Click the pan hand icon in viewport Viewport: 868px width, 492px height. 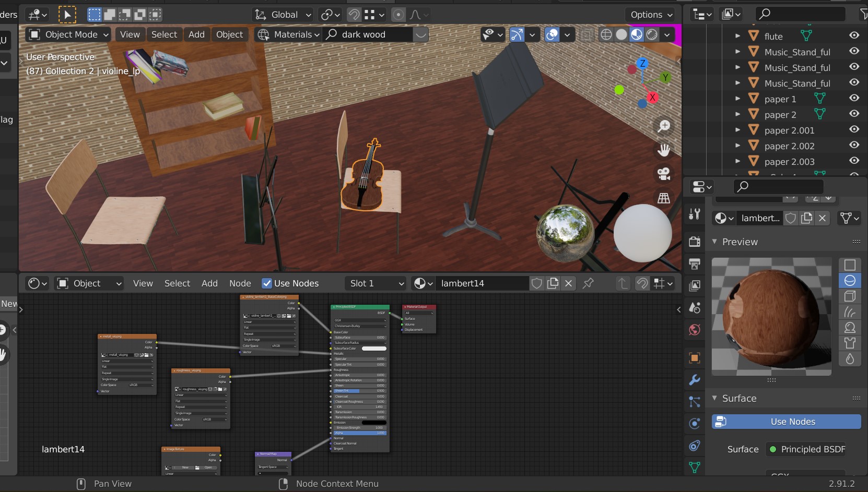[x=664, y=150]
